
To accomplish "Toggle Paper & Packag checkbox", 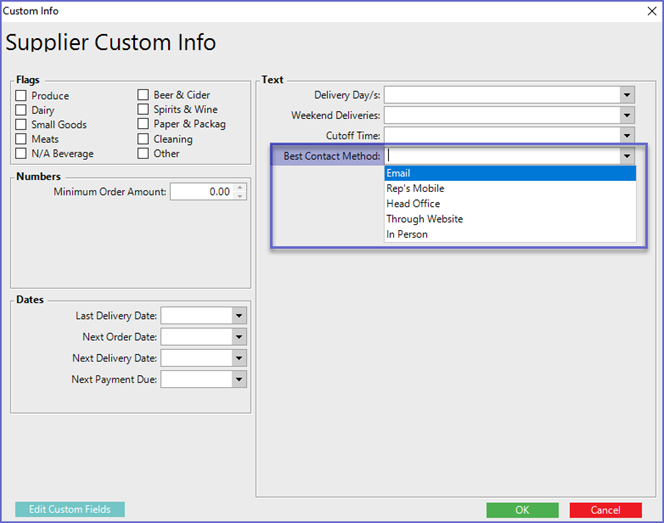I will pos(143,124).
